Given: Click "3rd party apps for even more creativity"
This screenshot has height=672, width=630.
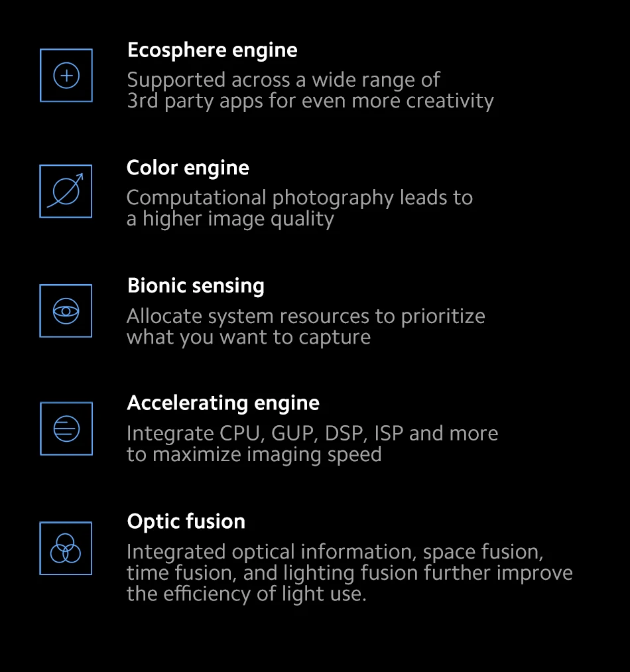Looking at the screenshot, I should point(310,101).
